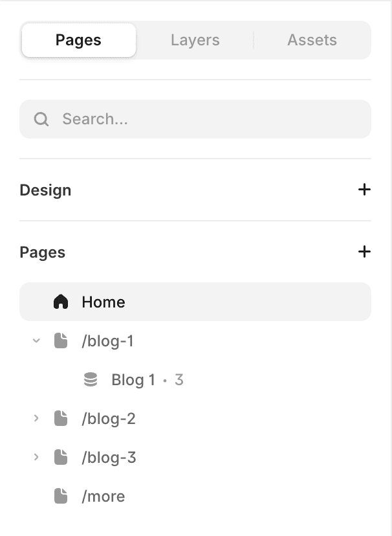Switch to the Assets tab

312,40
